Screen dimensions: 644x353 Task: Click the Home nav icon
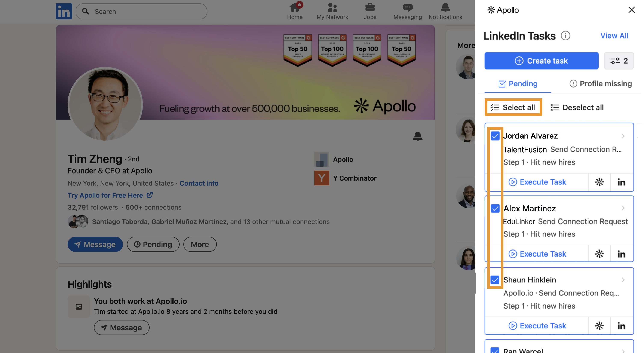tap(294, 11)
